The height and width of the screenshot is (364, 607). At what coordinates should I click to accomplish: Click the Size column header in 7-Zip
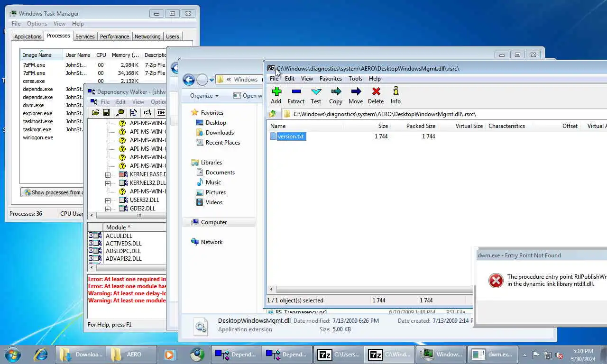click(x=367, y=126)
